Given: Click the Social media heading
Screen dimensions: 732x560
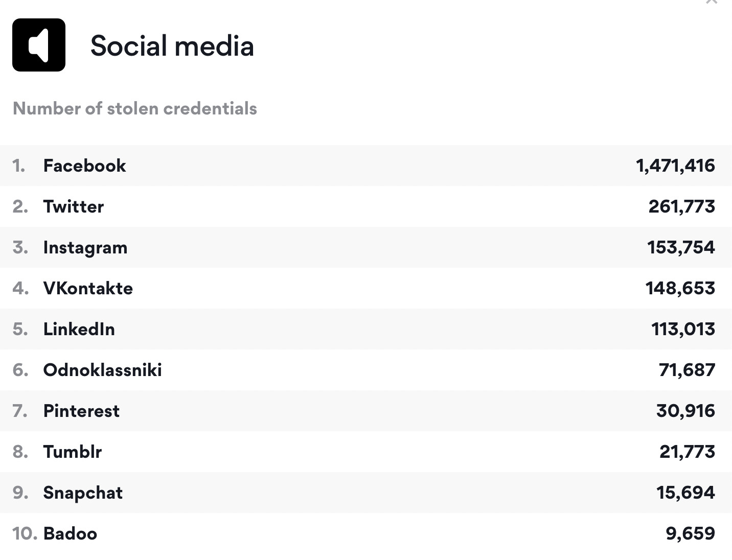Looking at the screenshot, I should (x=172, y=46).
